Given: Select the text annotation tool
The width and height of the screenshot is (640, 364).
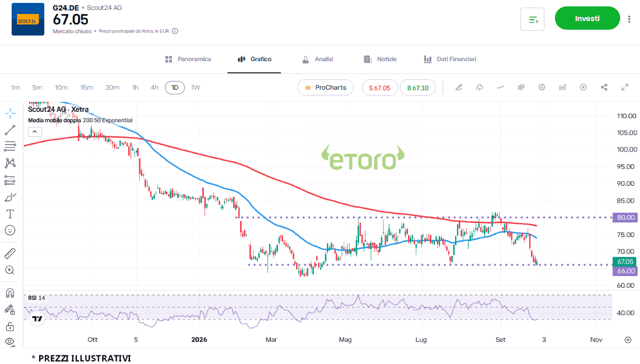Looking at the screenshot, I should click(x=10, y=214).
